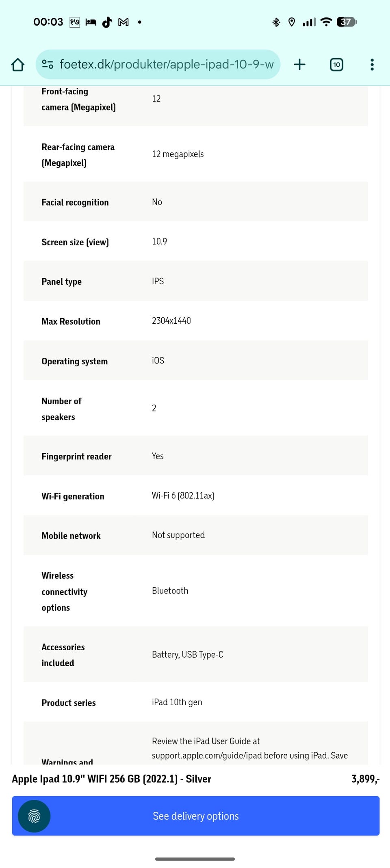Tap the fingerprint cookie icon
The height and width of the screenshot is (868, 390).
pyautogui.click(x=34, y=816)
